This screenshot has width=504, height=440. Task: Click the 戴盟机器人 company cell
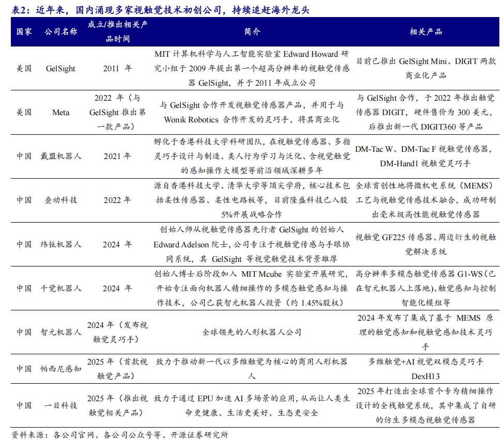(60, 156)
